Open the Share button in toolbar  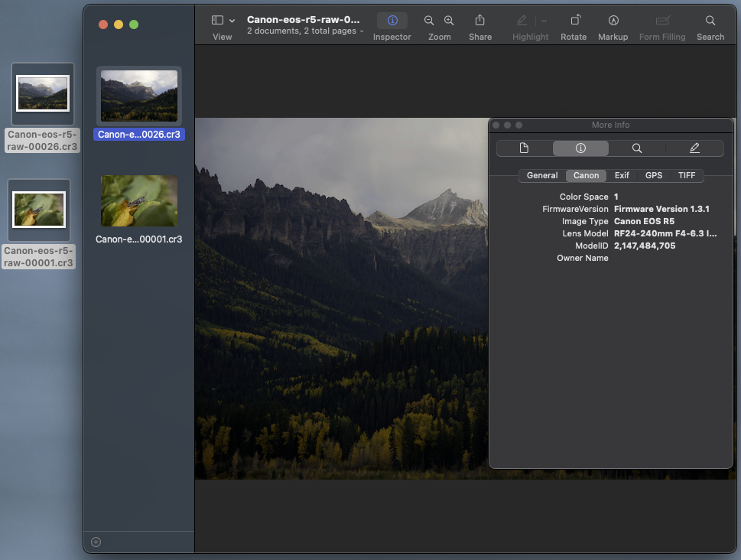point(480,21)
